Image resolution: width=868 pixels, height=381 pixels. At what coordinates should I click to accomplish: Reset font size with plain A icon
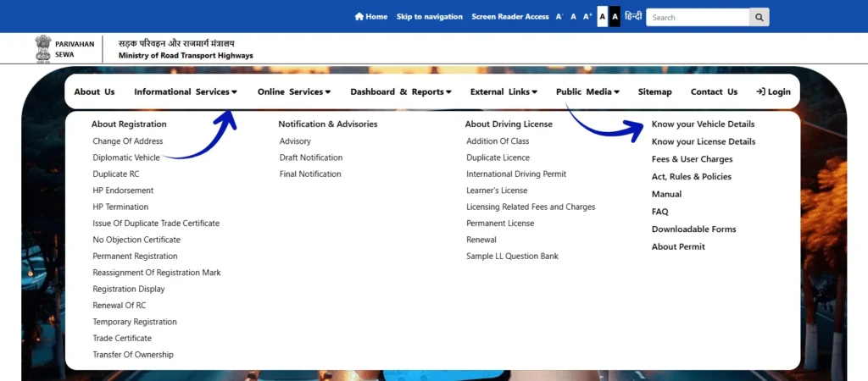(x=573, y=17)
